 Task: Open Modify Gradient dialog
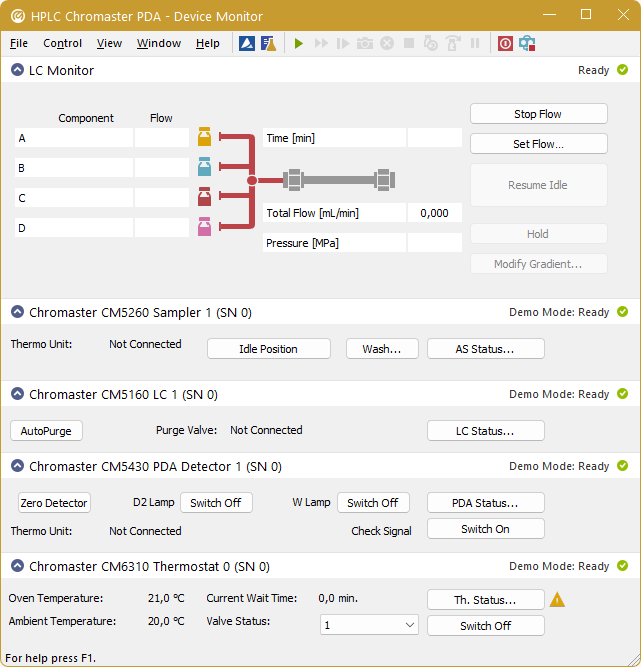[538, 264]
